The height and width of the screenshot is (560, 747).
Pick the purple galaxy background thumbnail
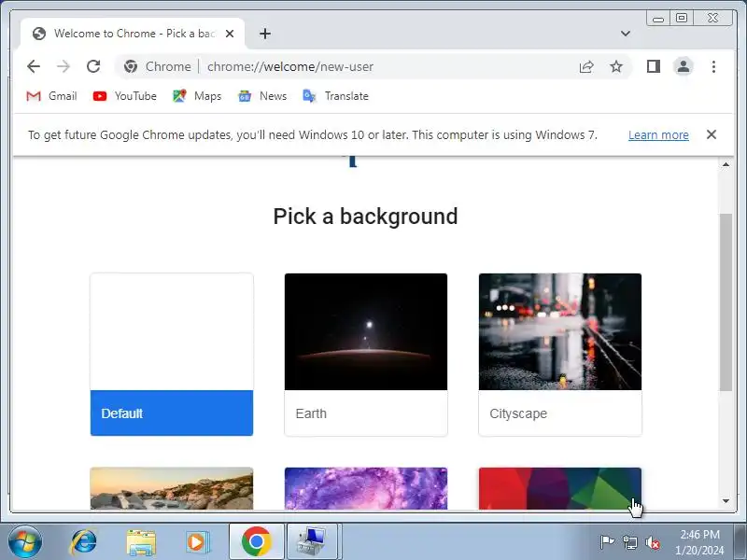coord(366,488)
